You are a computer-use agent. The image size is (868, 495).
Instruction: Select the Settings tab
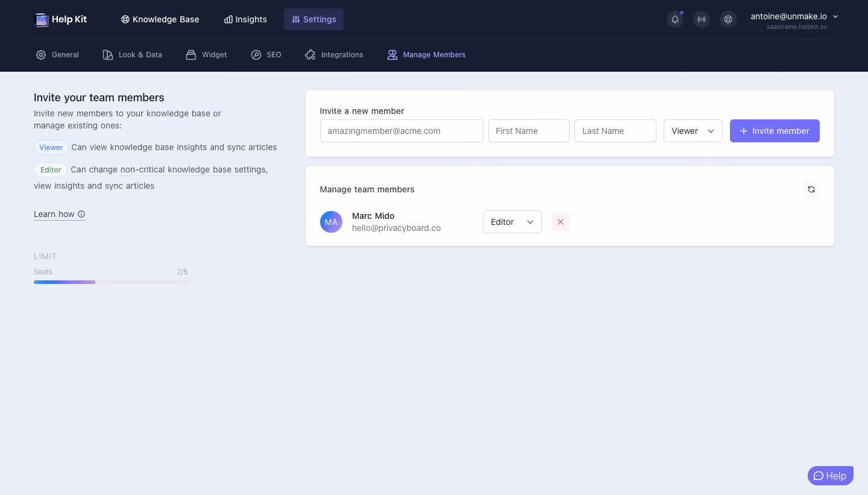point(313,19)
